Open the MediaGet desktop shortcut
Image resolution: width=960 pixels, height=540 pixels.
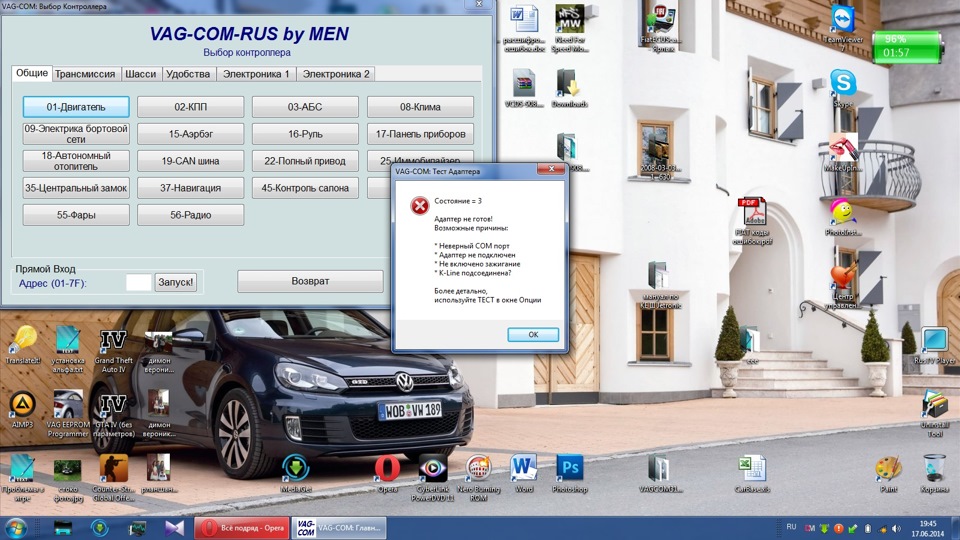point(296,474)
